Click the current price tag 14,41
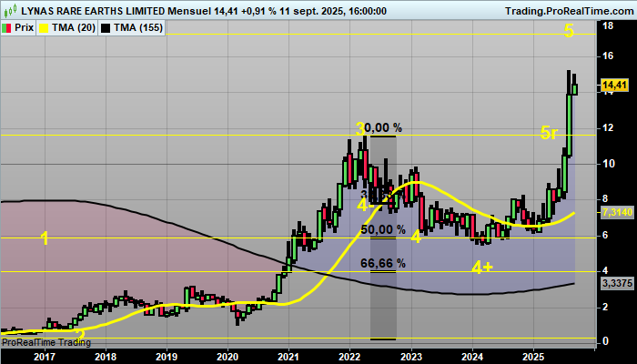637x364 pixels. point(615,86)
